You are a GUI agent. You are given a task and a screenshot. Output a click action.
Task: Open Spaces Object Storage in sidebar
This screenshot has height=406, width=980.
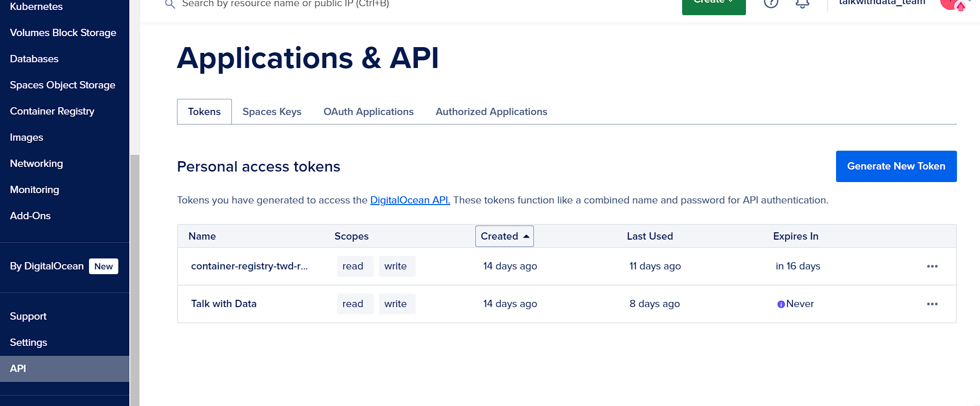62,85
